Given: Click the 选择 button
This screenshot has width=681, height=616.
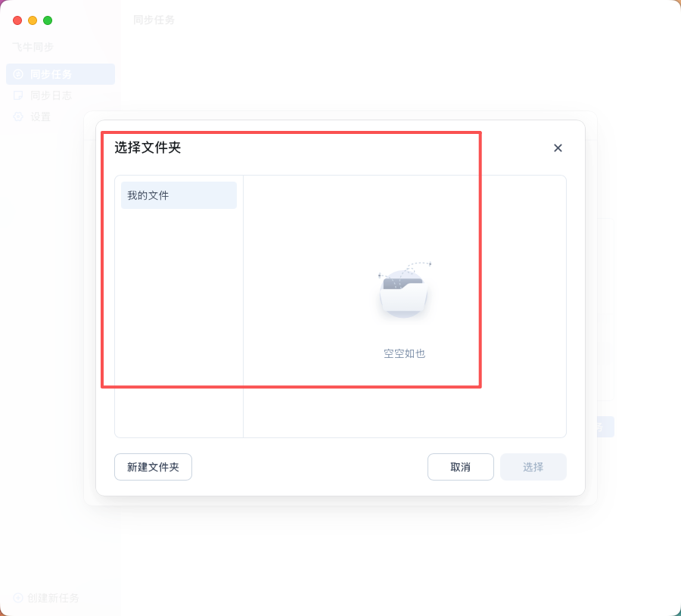Looking at the screenshot, I should [x=533, y=467].
